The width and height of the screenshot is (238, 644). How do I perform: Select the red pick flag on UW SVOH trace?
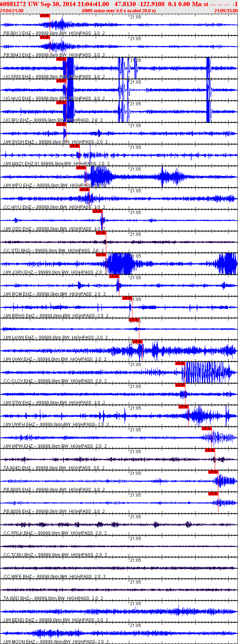click(x=61, y=124)
